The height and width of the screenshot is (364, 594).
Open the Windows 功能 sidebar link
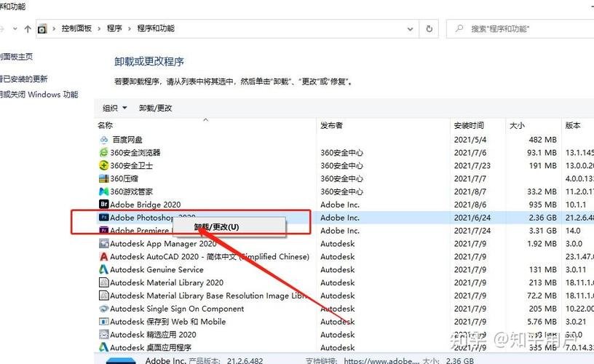(x=39, y=95)
